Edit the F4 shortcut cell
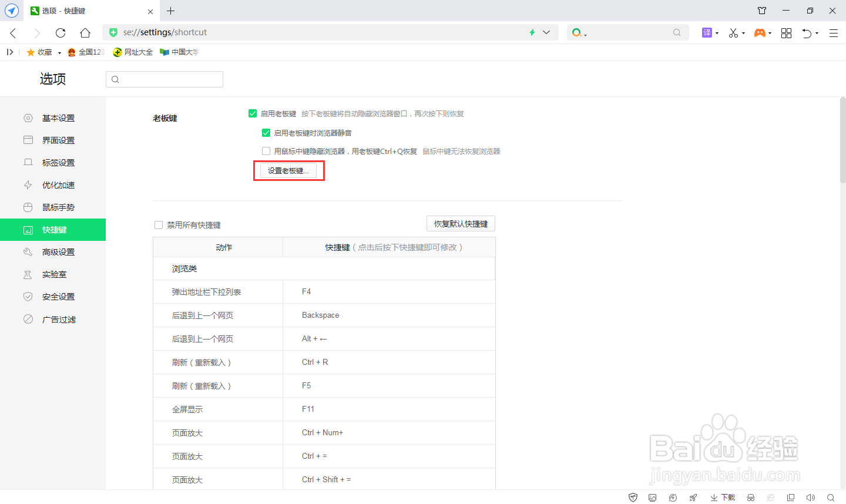Image resolution: width=846 pixels, height=504 pixels. 389,291
